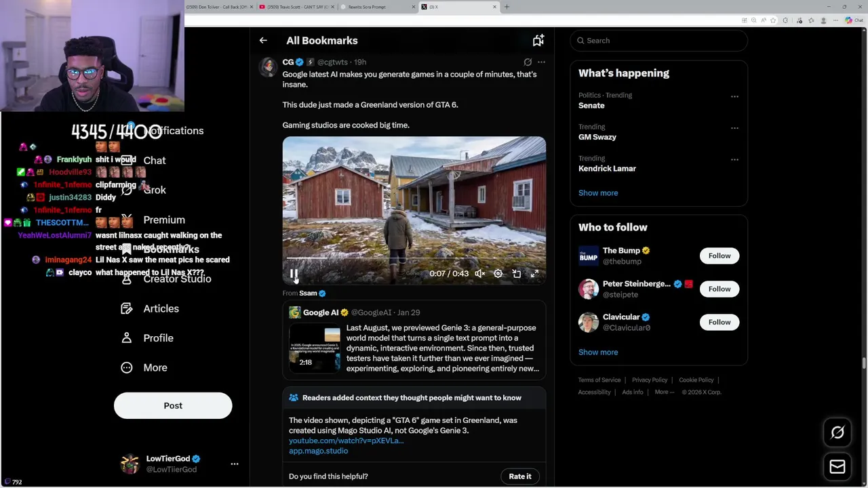
Task: Switch to the Don Toliver Call Back tab
Action: [218, 7]
